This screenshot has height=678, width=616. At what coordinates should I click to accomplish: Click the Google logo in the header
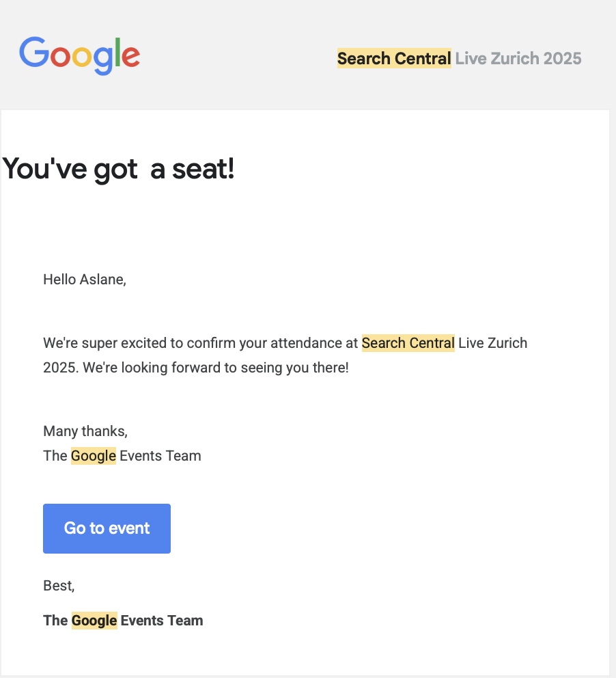79,55
